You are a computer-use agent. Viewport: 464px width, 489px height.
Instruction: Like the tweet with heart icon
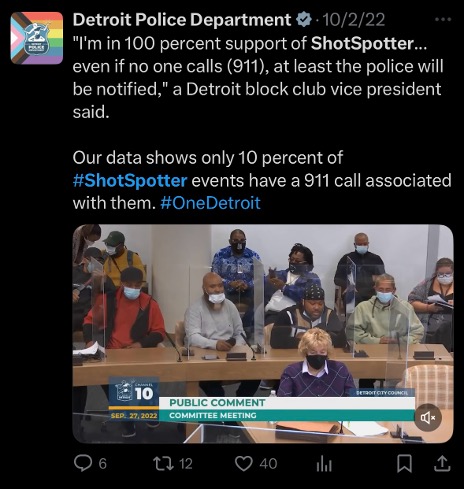(x=244, y=464)
